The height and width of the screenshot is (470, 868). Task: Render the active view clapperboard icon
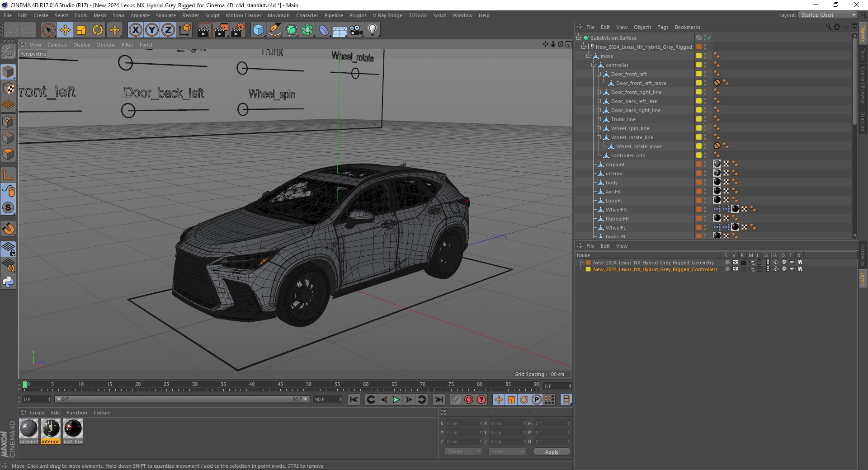204,30
